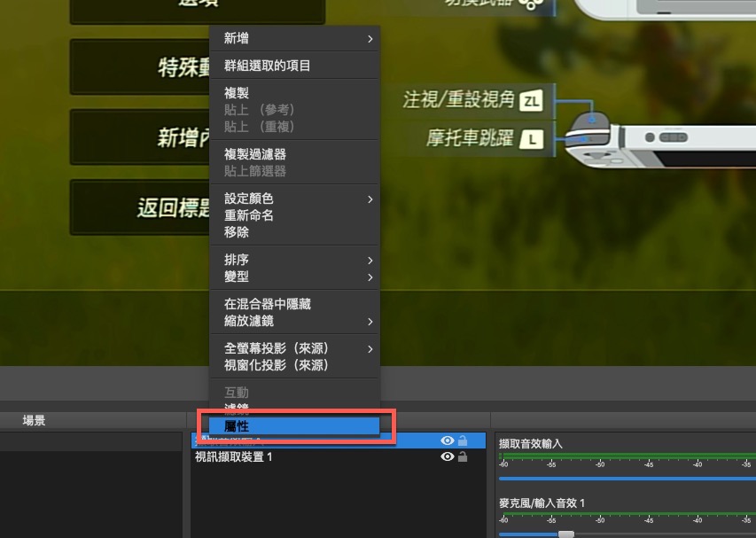Open 設定顏色 submenu
This screenshot has height=538, width=756.
click(294, 199)
